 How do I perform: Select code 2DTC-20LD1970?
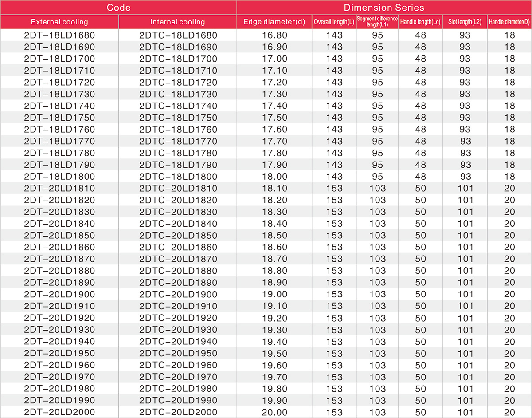[x=178, y=376]
